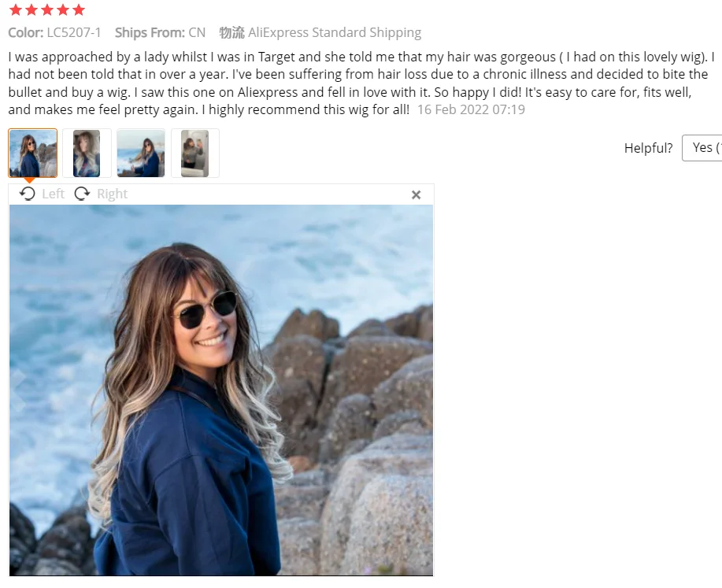The image size is (722, 588).
Task: Click the AliExpress Standard Shipping text
Action: point(335,33)
